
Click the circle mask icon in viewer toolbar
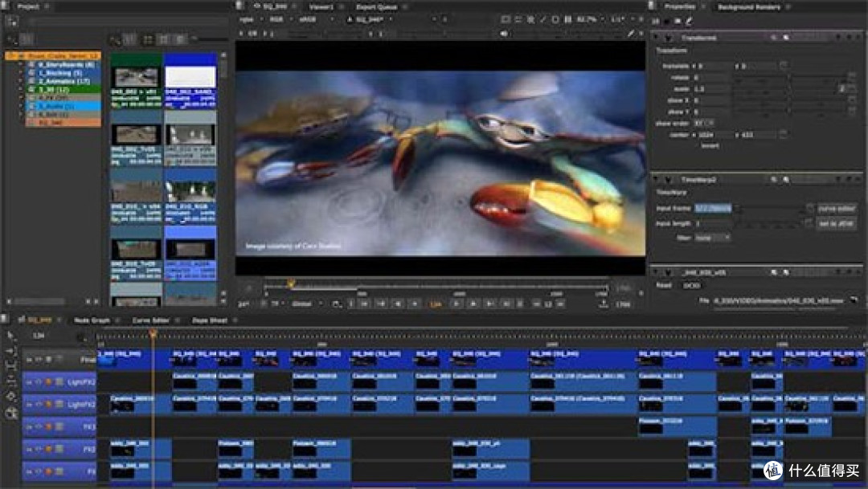(x=555, y=19)
